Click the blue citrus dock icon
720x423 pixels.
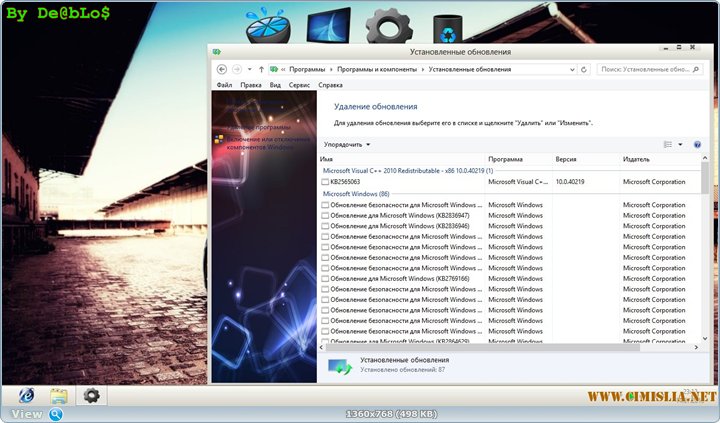(x=265, y=25)
